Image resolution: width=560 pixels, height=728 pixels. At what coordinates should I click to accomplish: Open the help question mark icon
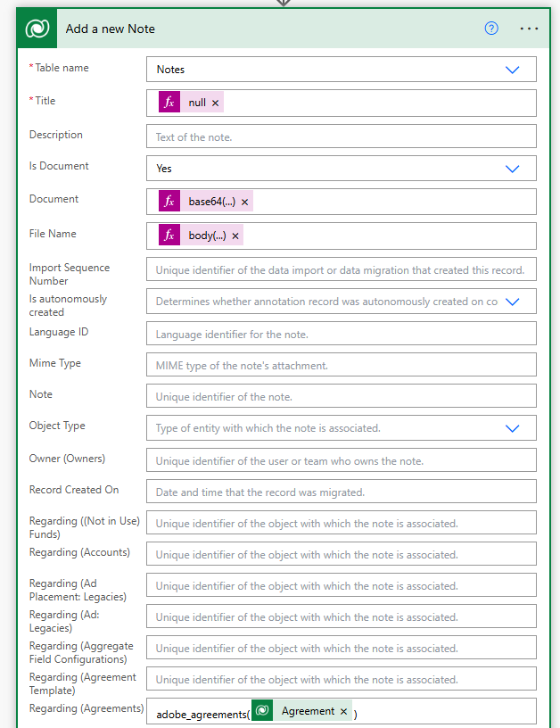tap(491, 29)
